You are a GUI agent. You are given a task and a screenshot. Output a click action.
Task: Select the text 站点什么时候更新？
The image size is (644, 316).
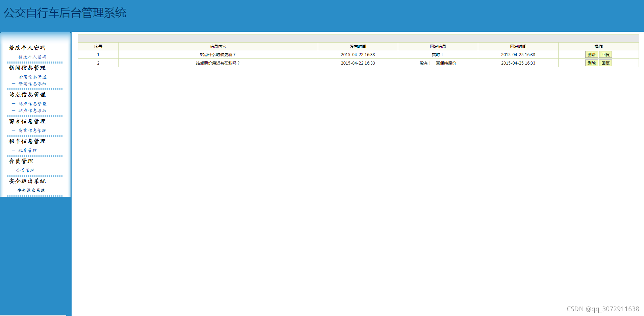coord(218,54)
